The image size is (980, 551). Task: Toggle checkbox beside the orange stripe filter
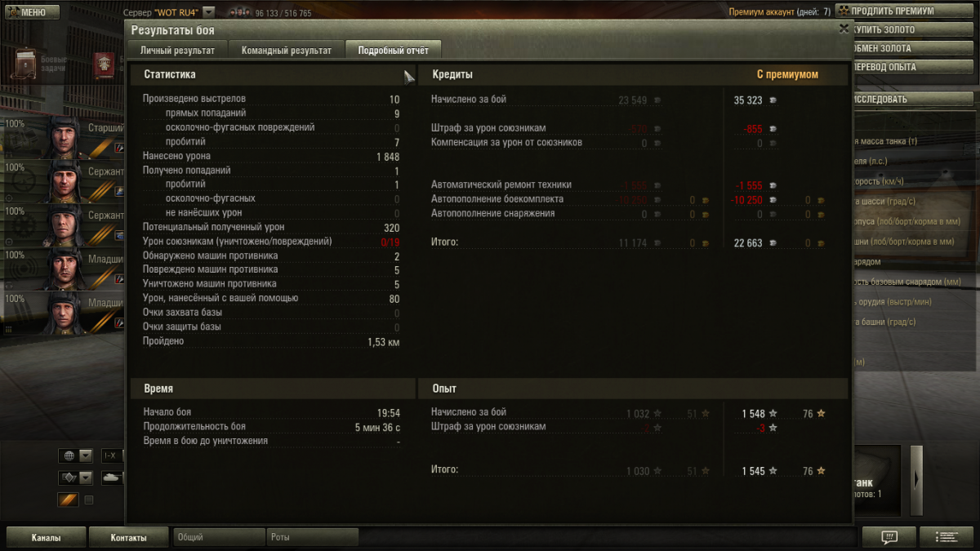click(x=89, y=500)
